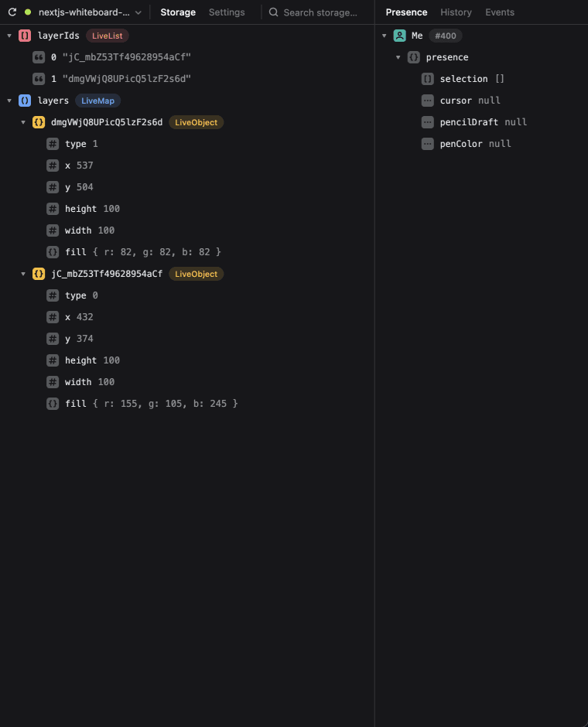This screenshot has width=588, height=727.
Task: Switch to the History tab
Action: pyautogui.click(x=456, y=12)
